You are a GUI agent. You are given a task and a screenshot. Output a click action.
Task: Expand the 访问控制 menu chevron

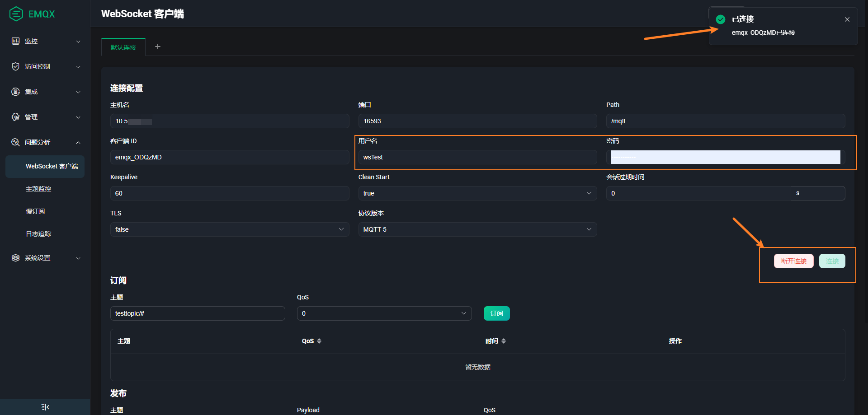click(78, 67)
